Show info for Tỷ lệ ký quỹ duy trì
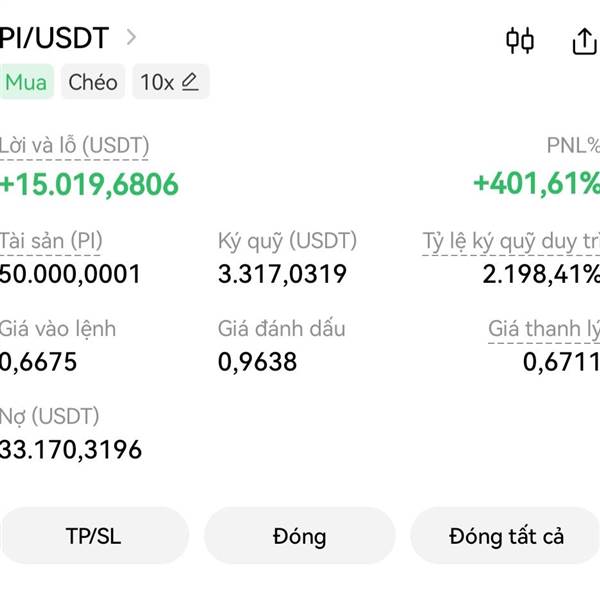The image size is (600, 600). (x=511, y=241)
